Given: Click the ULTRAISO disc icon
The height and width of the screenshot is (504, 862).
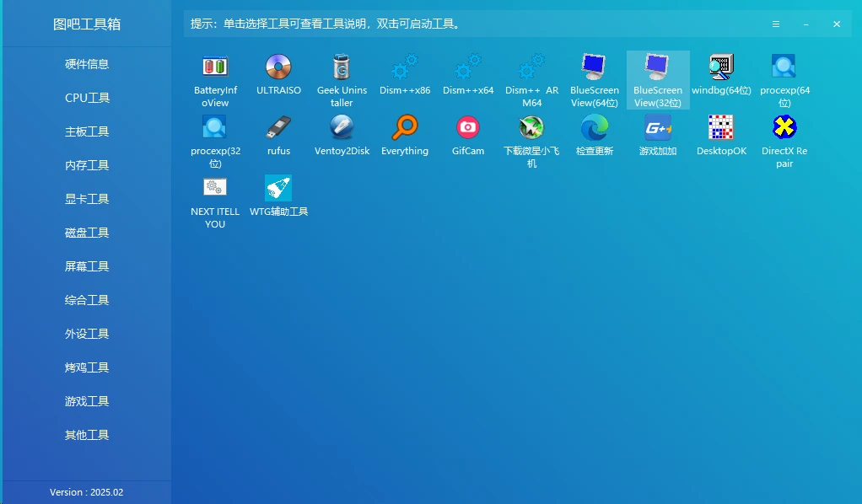Looking at the screenshot, I should coord(278,67).
